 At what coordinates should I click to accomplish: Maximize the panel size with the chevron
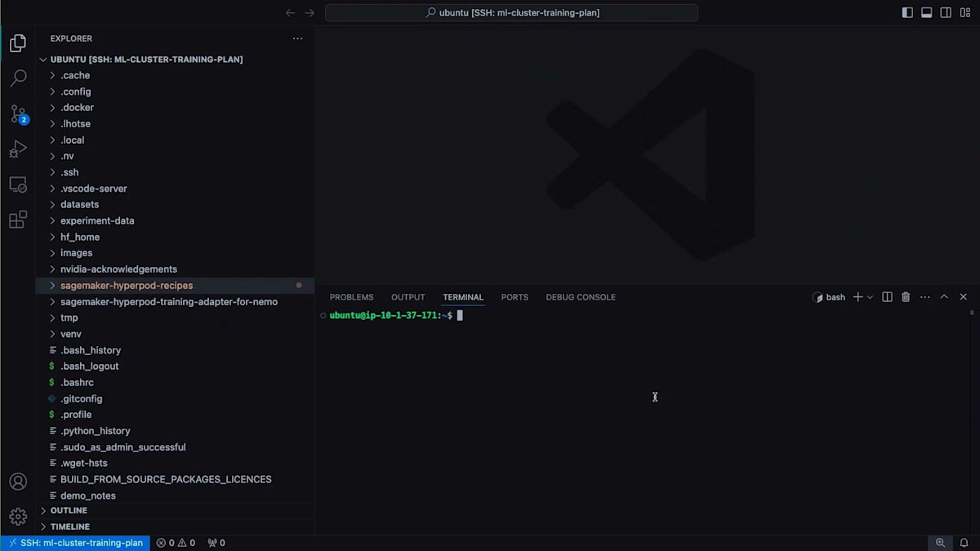click(x=944, y=297)
